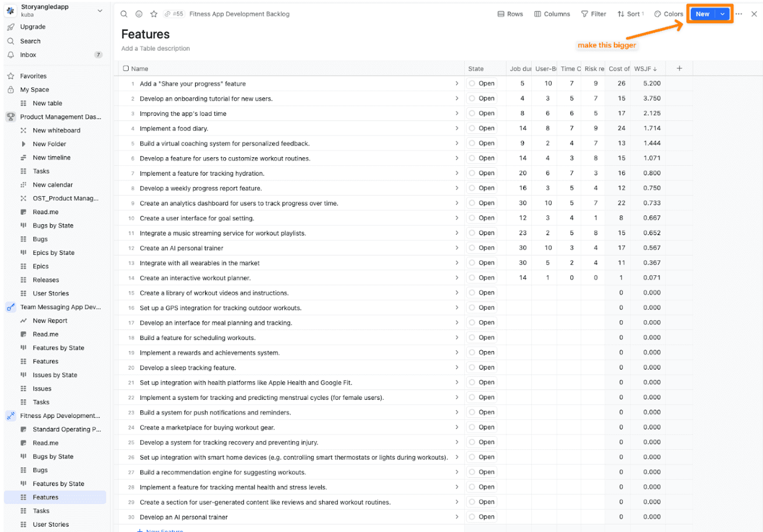763x532 pixels.
Task: Click the Open state circle on first row
Action: pyautogui.click(x=472, y=83)
